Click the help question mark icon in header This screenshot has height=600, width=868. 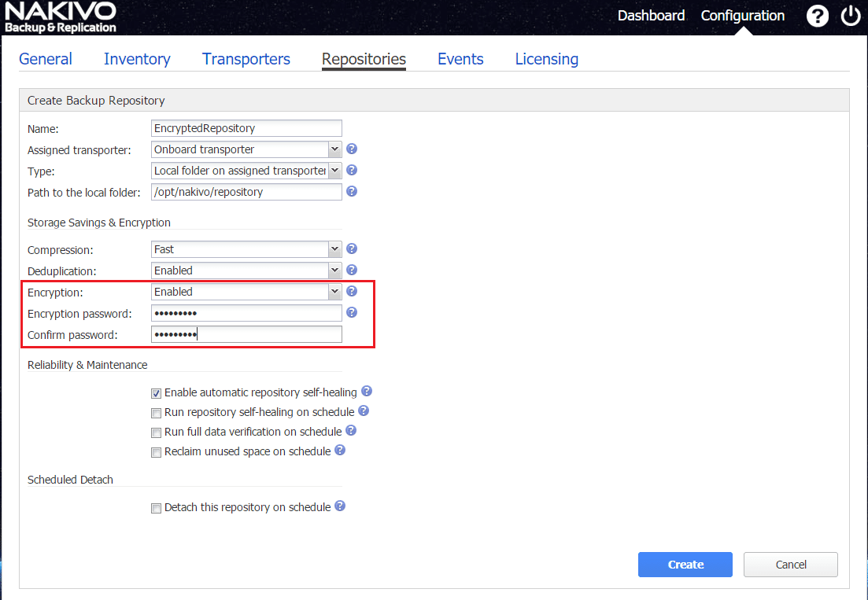[x=818, y=16]
